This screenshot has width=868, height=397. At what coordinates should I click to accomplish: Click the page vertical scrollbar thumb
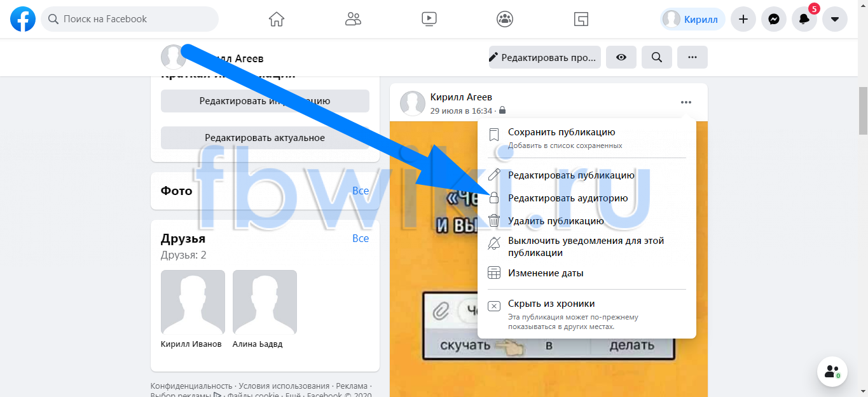point(863,111)
